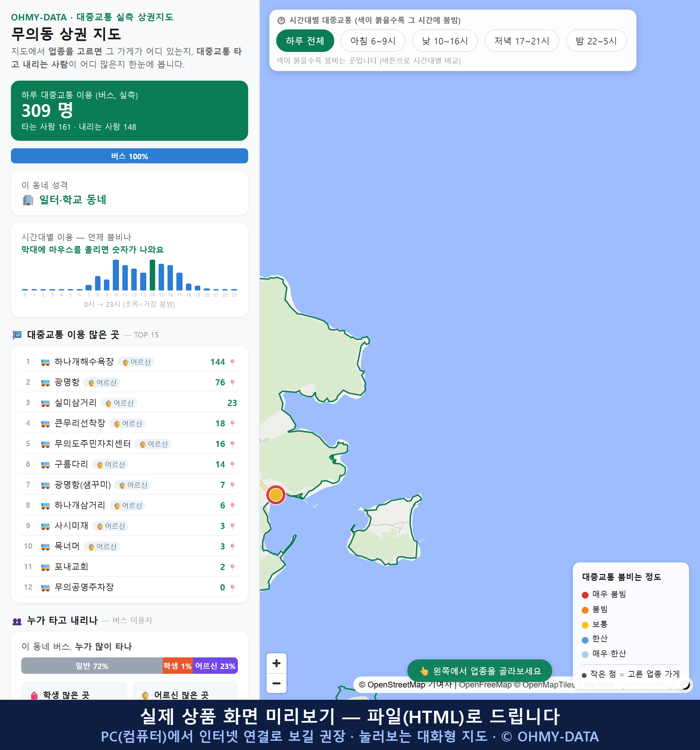Switch to 저녁 17~21시 time filter
700x750 pixels.
(x=522, y=41)
